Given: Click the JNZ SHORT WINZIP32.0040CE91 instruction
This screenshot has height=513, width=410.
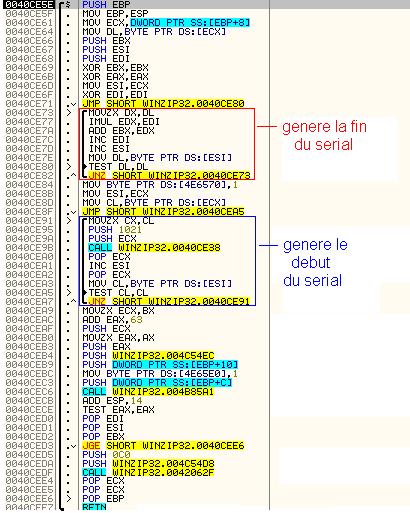Looking at the screenshot, I should 169,302.
